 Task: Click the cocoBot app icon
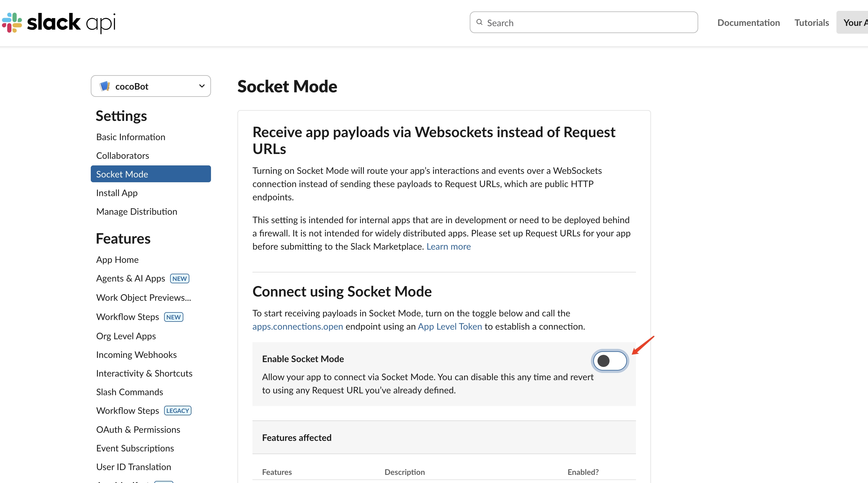click(x=105, y=86)
